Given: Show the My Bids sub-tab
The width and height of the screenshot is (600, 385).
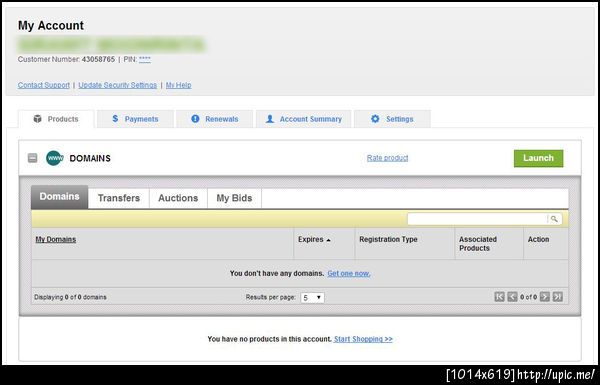Looking at the screenshot, I should (234, 198).
